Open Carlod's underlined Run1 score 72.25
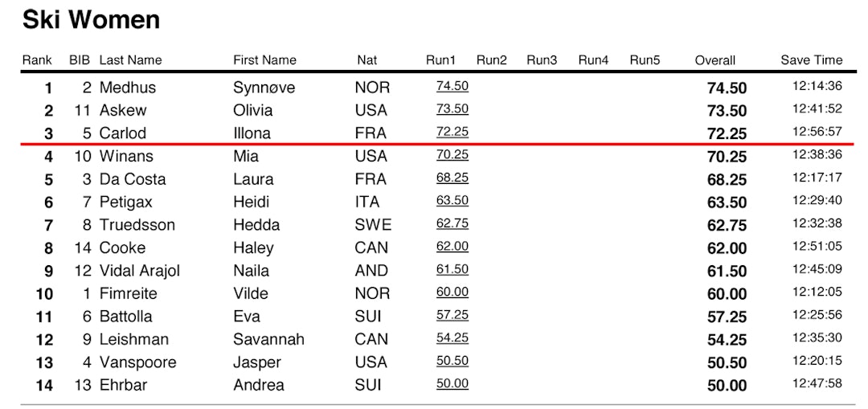868x409 pixels. coord(452,131)
